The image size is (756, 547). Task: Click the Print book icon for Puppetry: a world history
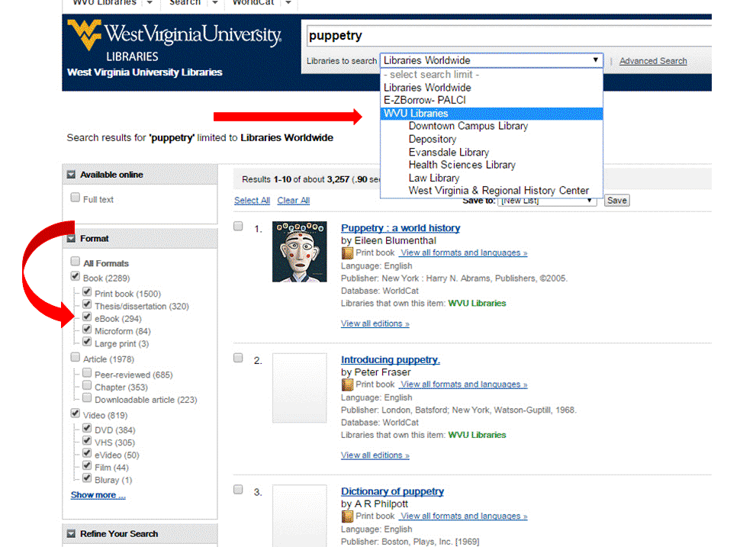346,253
